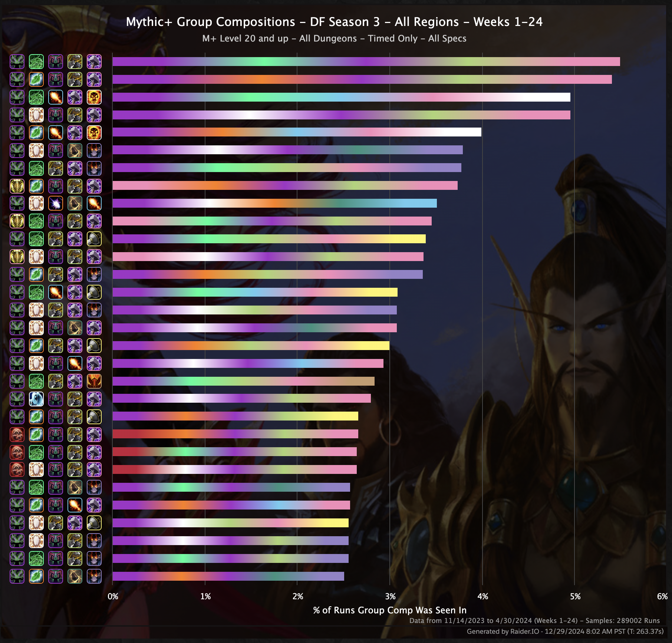Click the '1%' axis label
The width and height of the screenshot is (672, 643).
205,597
